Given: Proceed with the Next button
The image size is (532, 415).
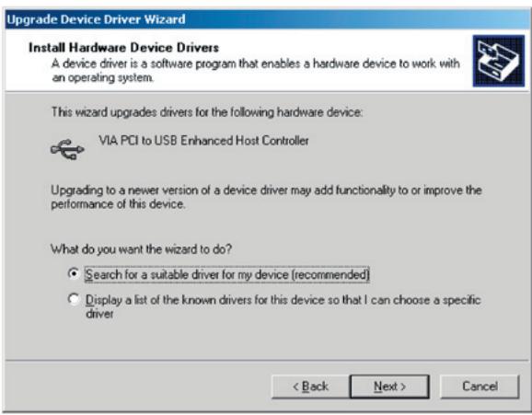Looking at the screenshot, I should tap(389, 386).
